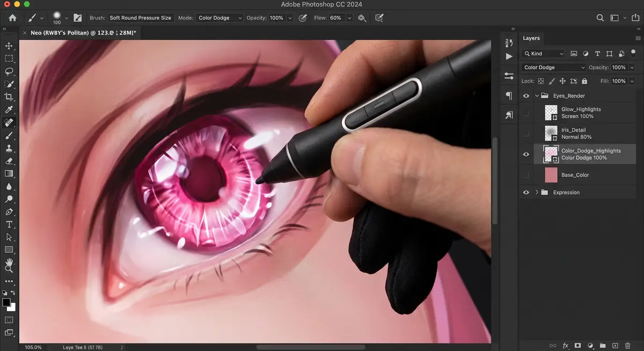Screen dimensions: 644x351
Task: Select the Layers panel tab
Action: [531, 38]
